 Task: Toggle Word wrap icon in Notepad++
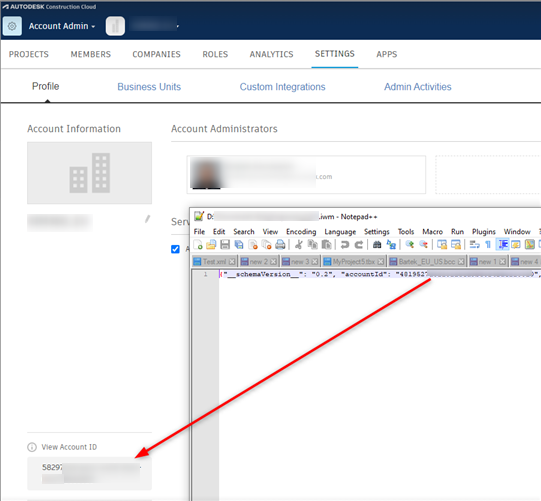tap(474, 245)
